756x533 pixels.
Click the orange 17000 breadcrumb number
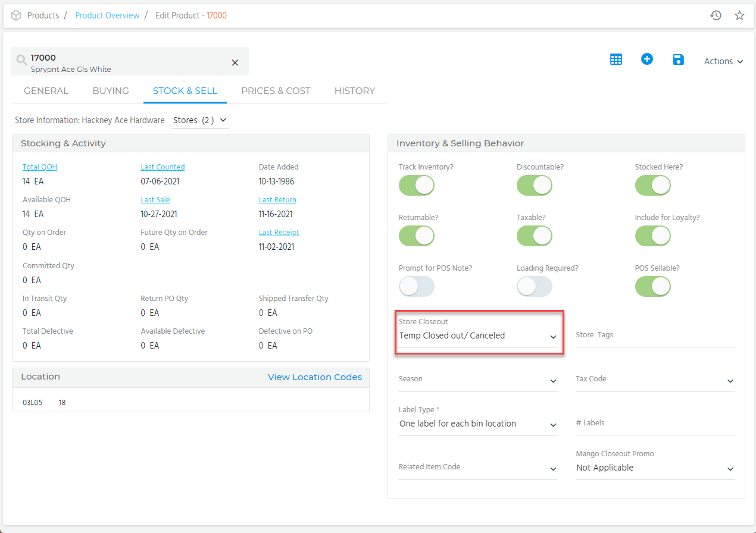(217, 15)
